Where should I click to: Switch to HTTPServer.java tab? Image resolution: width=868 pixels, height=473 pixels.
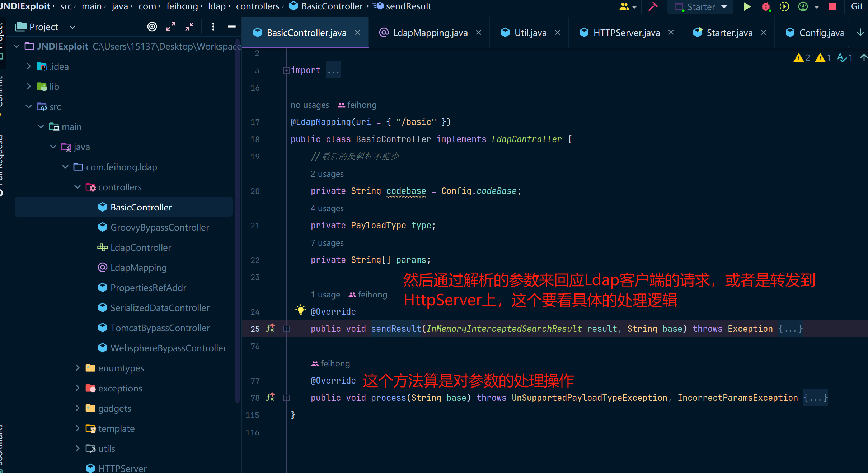626,33
